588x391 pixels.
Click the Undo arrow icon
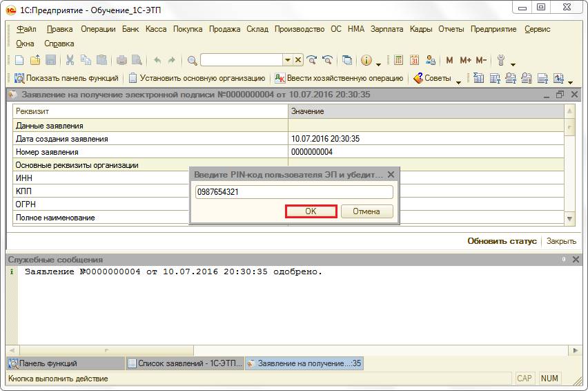157,60
